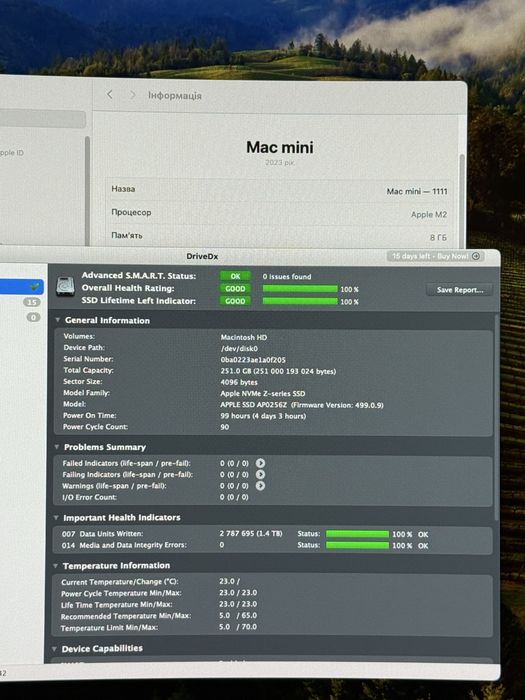Viewport: 525px width, 700px height.
Task: Click the device path /dev/disk0
Action: 239,349
